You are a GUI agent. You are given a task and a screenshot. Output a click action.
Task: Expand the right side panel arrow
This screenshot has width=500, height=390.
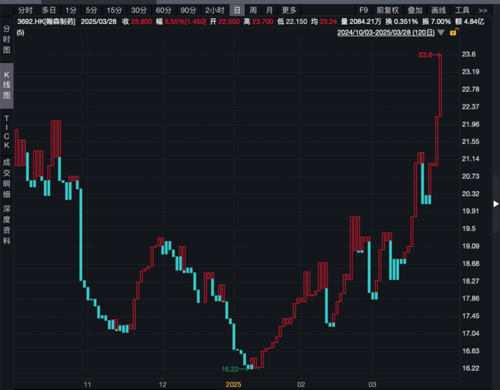(x=496, y=204)
